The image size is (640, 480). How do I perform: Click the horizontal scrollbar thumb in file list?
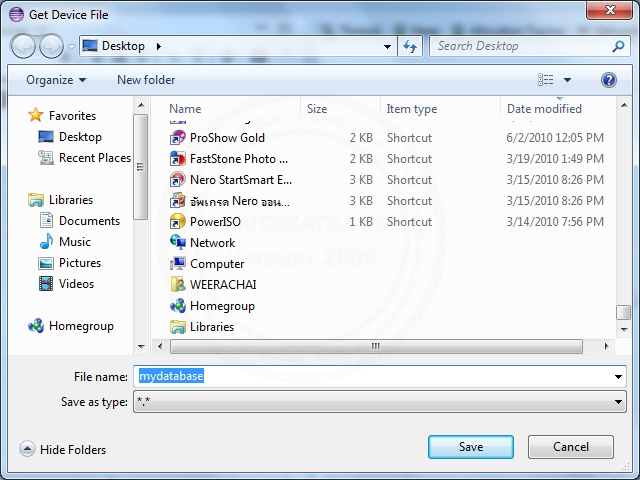click(x=376, y=347)
